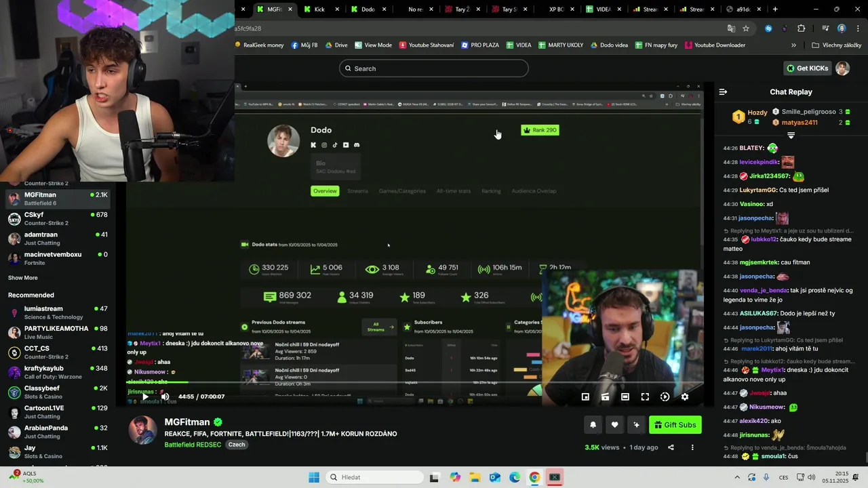Open video player settings gear

pos(685,396)
